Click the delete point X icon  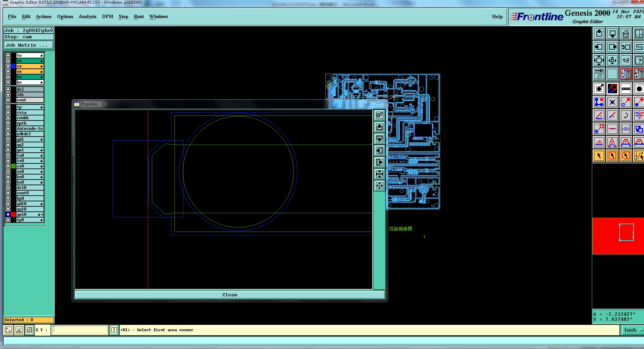click(612, 102)
